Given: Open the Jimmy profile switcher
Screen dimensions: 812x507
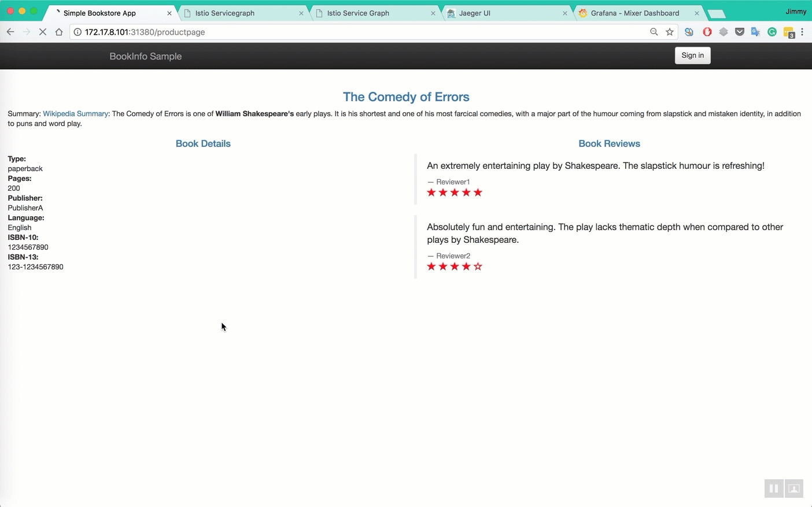Looking at the screenshot, I should tap(795, 12).
